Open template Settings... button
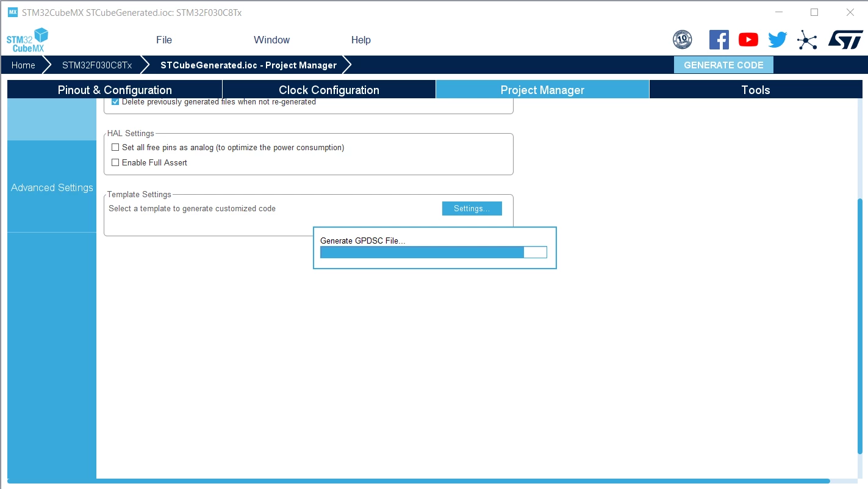 click(472, 209)
